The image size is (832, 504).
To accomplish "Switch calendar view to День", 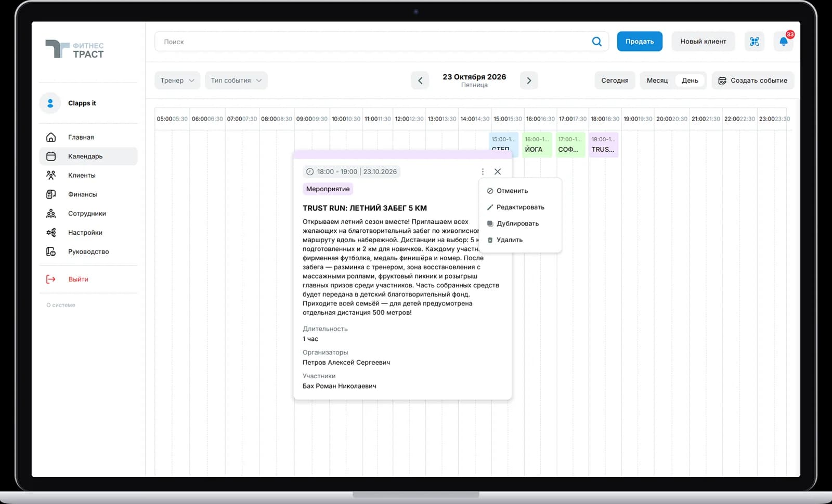I will click(690, 81).
